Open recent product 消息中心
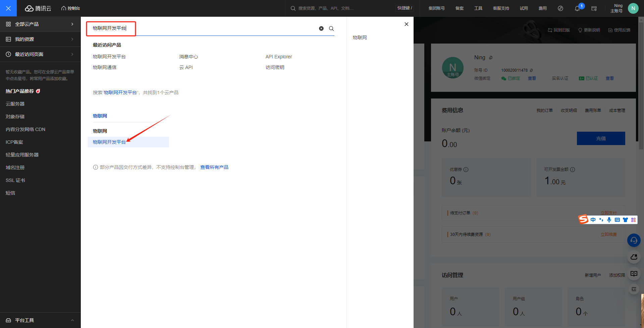 [x=189, y=57]
